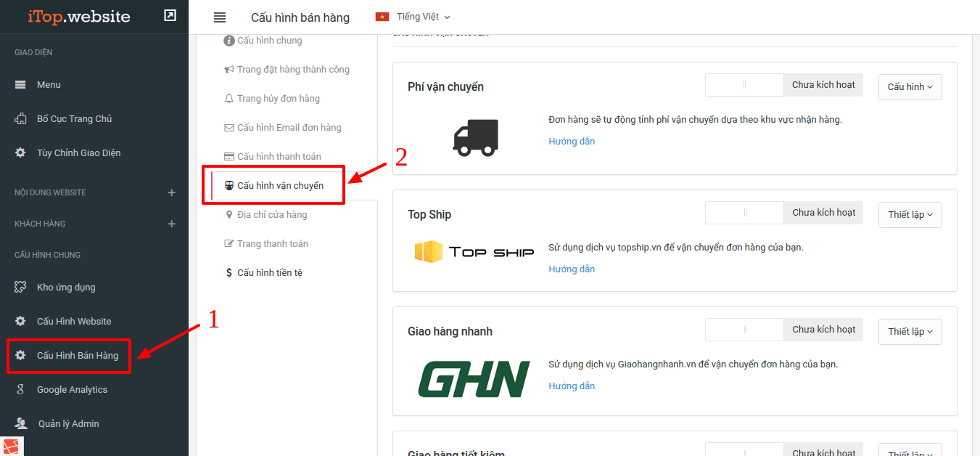The width and height of the screenshot is (980, 456).
Task: Open Hướng dẫn link under Phí vận chuyển
Action: tap(572, 142)
